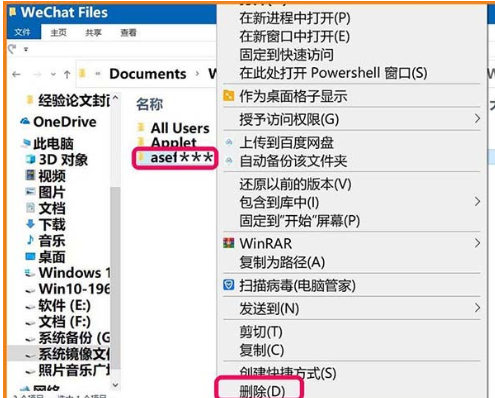Select OneDrive in navigation pane
This screenshot has width=495, height=398.
65,122
